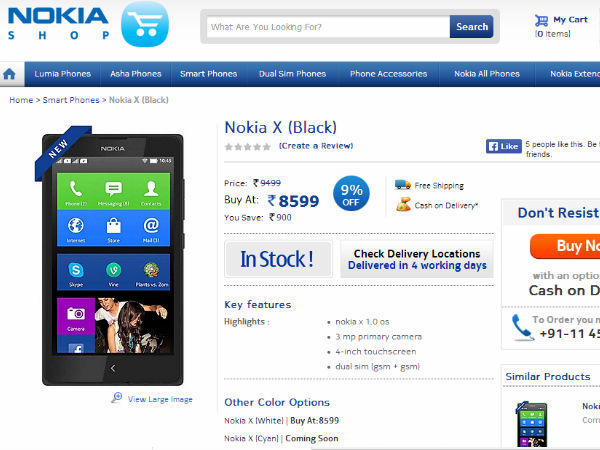The height and width of the screenshot is (450, 600).
Task: Open the blue shopping cart logo icon
Action: coord(145,24)
